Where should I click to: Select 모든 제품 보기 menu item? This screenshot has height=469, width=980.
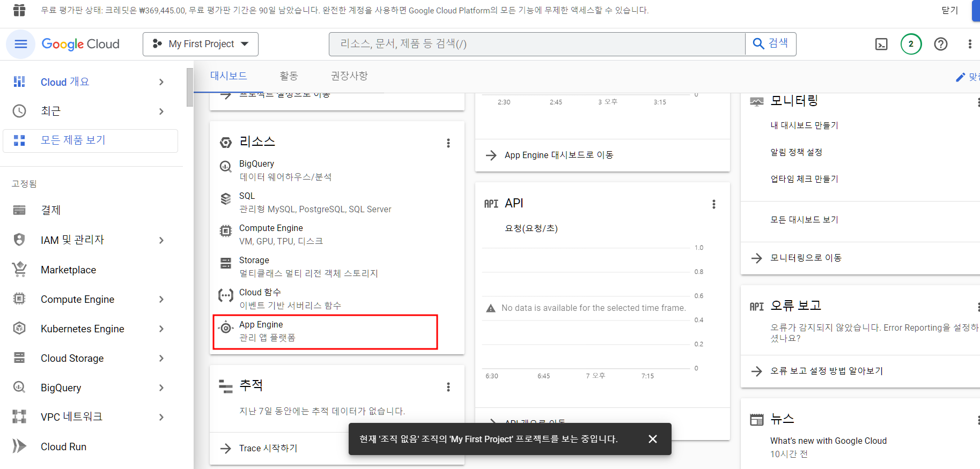91,140
